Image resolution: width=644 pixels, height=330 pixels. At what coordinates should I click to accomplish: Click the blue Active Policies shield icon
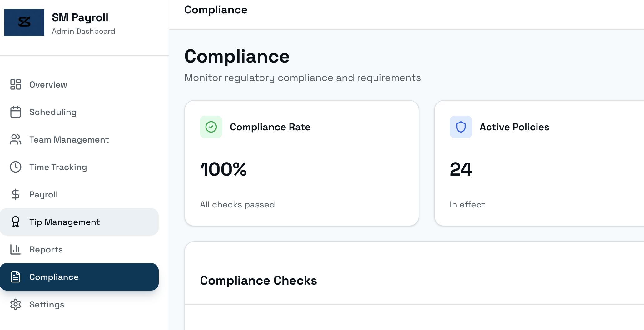point(461,127)
